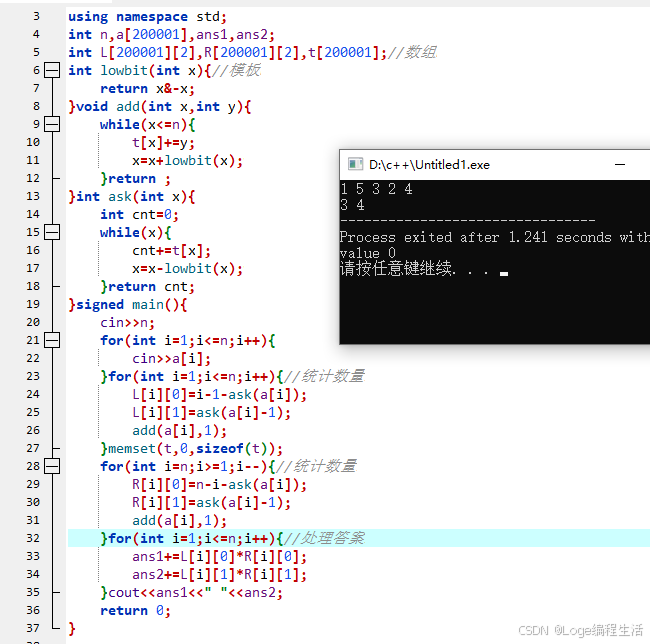Image resolution: width=650 pixels, height=644 pixels.
Task: Click the 'using namespace std;' code line
Action: [x=148, y=17]
